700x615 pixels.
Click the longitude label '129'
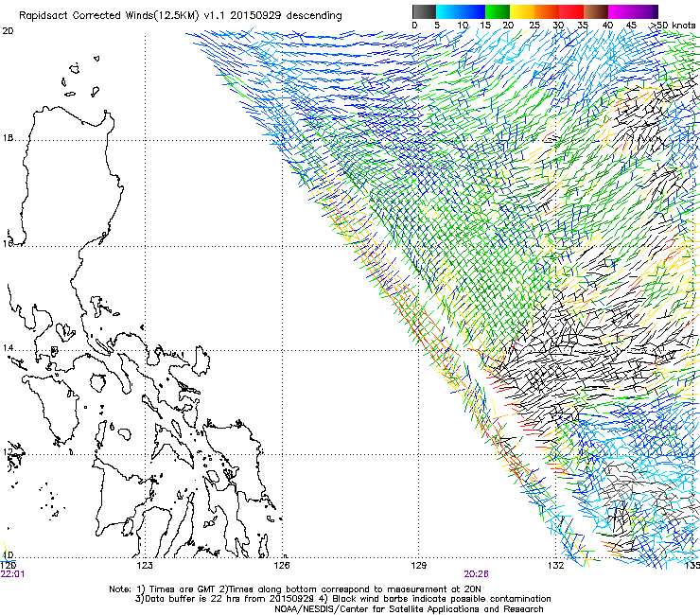pos(418,566)
